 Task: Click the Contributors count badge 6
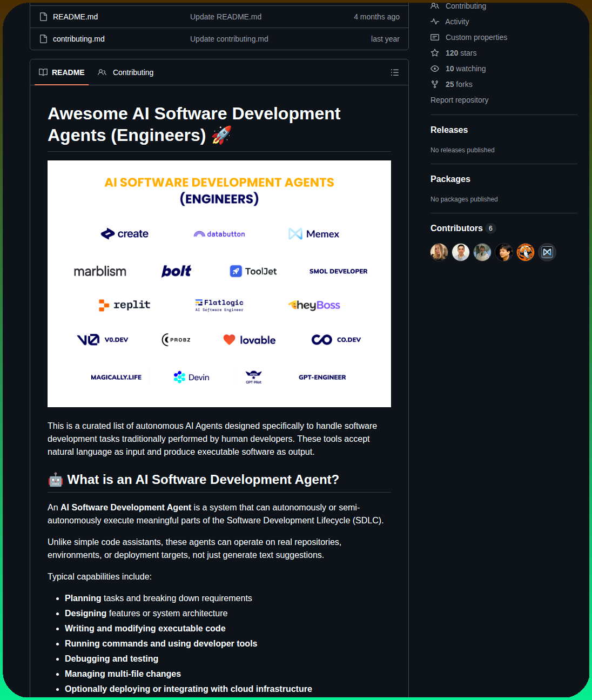(490, 228)
